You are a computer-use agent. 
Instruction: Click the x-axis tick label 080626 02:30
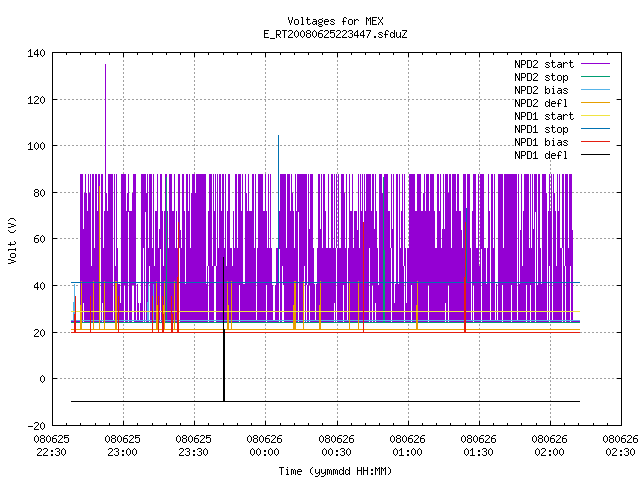[x=620, y=446]
